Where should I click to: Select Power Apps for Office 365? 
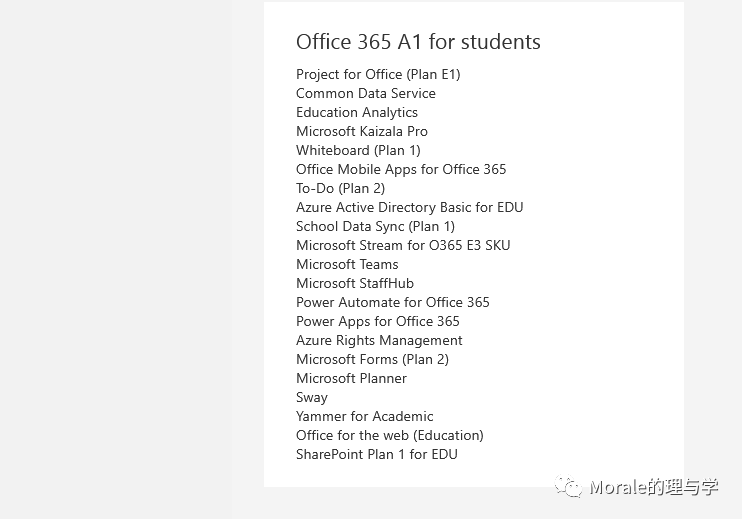pyautogui.click(x=378, y=321)
